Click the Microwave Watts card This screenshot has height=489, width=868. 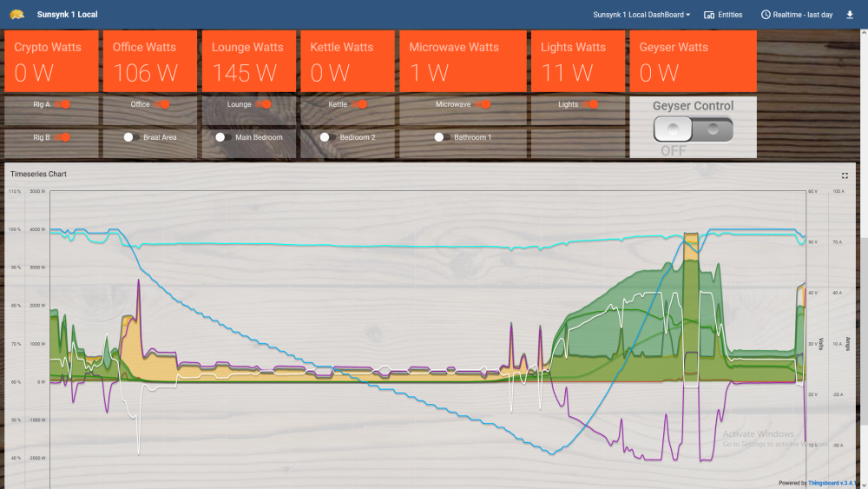(463, 61)
